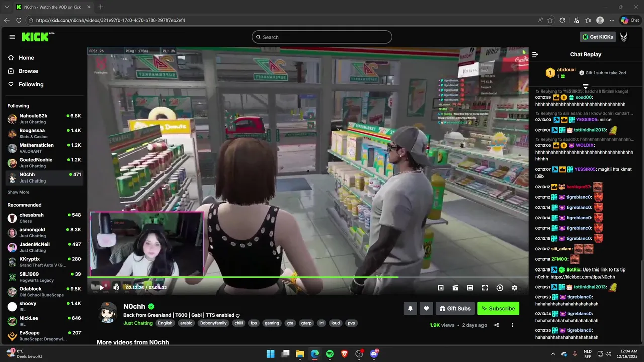Collapse the Chat Replay panel

[535, 54]
